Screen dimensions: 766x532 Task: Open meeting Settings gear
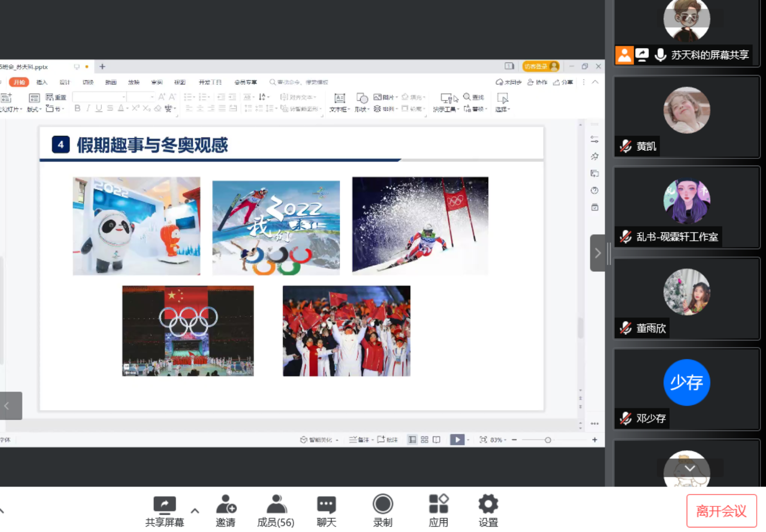click(488, 505)
